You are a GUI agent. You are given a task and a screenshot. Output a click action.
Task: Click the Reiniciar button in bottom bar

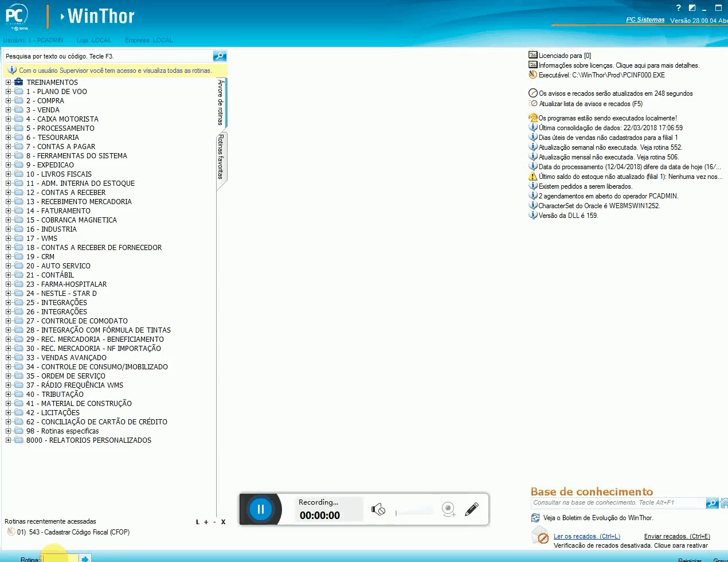(690, 560)
